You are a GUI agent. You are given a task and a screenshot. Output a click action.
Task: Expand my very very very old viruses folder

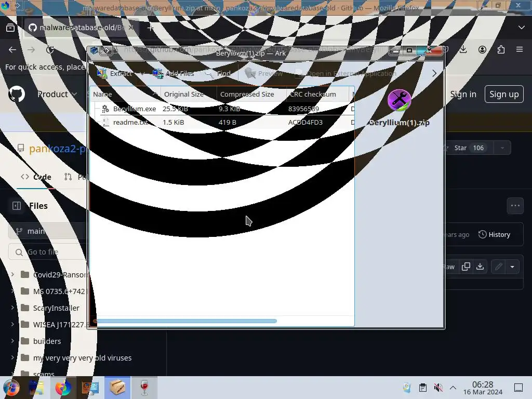pyautogui.click(x=12, y=357)
